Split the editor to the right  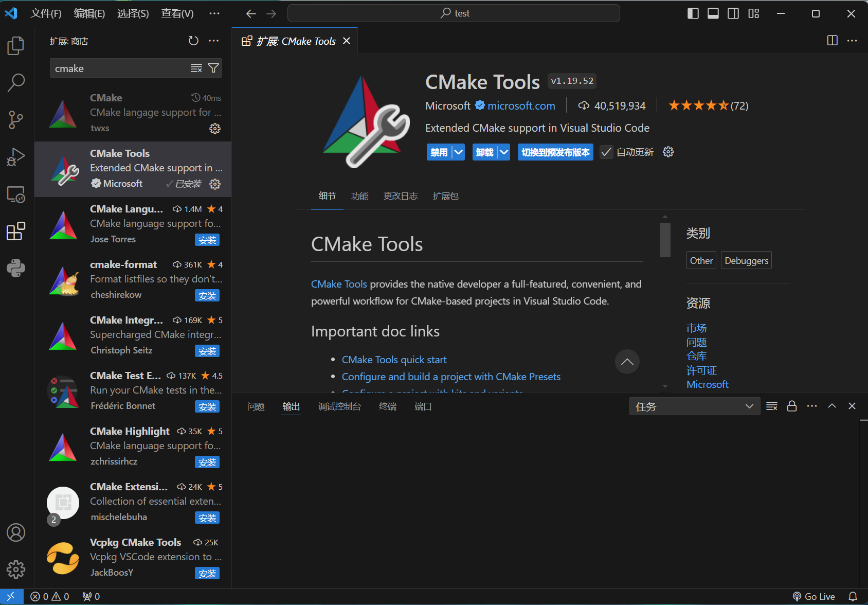click(x=833, y=41)
